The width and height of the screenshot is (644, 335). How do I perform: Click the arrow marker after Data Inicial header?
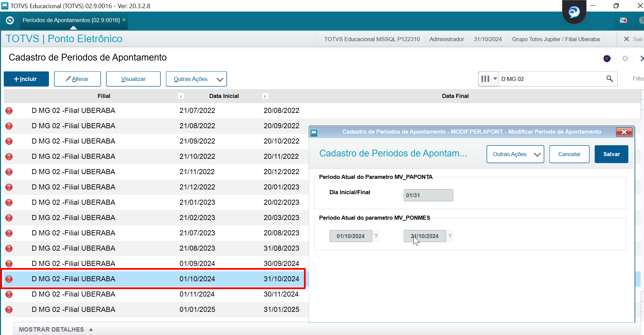tap(265, 96)
